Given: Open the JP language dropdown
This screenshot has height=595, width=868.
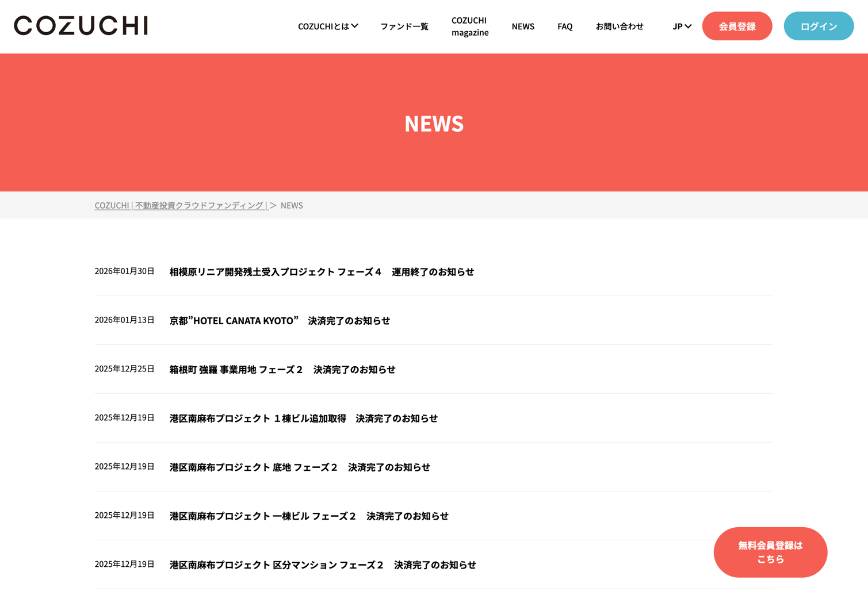Looking at the screenshot, I should pyautogui.click(x=682, y=26).
